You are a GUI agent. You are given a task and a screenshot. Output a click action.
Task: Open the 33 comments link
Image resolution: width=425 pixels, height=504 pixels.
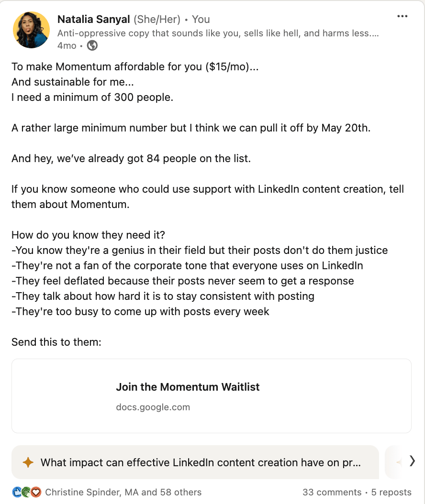point(332,492)
